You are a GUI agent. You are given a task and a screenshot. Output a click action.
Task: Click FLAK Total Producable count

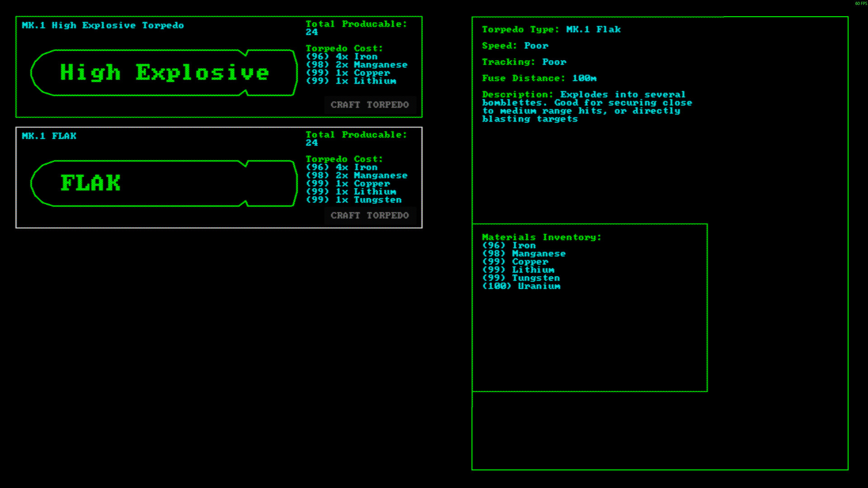[311, 143]
